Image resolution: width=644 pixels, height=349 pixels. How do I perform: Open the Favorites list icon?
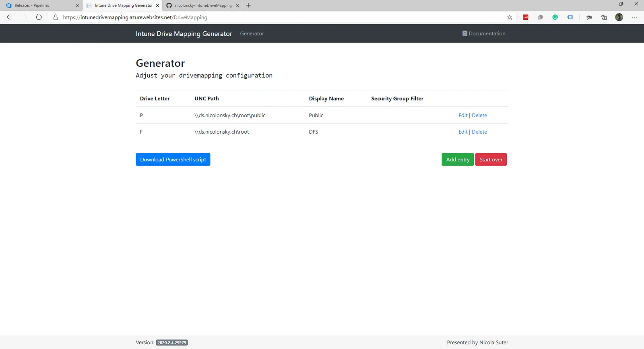tap(589, 17)
